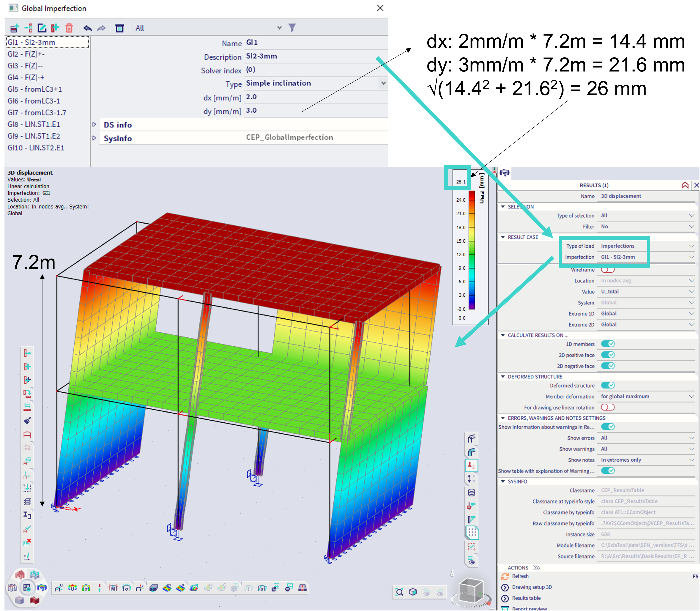Click the filter funnel icon

click(292, 28)
